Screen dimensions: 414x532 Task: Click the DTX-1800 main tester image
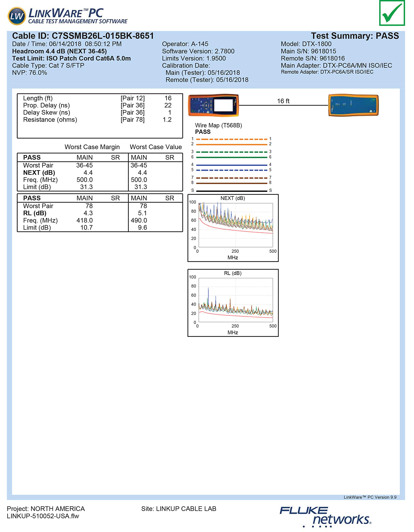coord(213,105)
